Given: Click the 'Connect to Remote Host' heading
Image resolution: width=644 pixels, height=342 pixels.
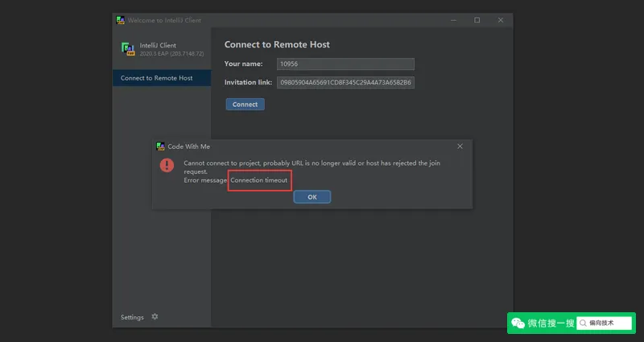Looking at the screenshot, I should (x=277, y=44).
